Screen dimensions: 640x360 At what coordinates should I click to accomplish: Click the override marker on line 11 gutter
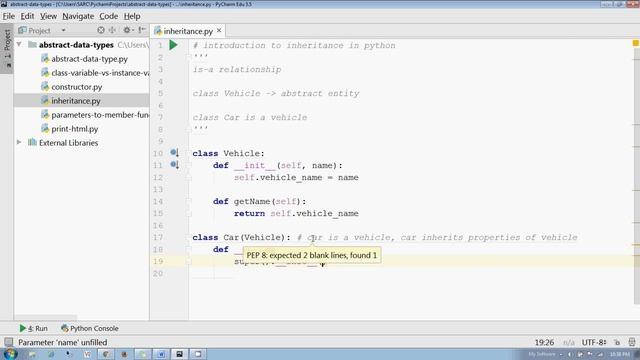(x=174, y=165)
